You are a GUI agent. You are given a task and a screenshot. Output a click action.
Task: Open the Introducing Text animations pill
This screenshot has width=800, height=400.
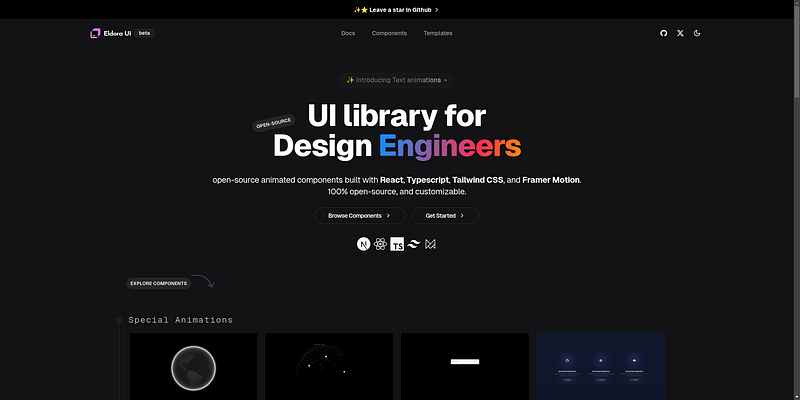(x=397, y=80)
